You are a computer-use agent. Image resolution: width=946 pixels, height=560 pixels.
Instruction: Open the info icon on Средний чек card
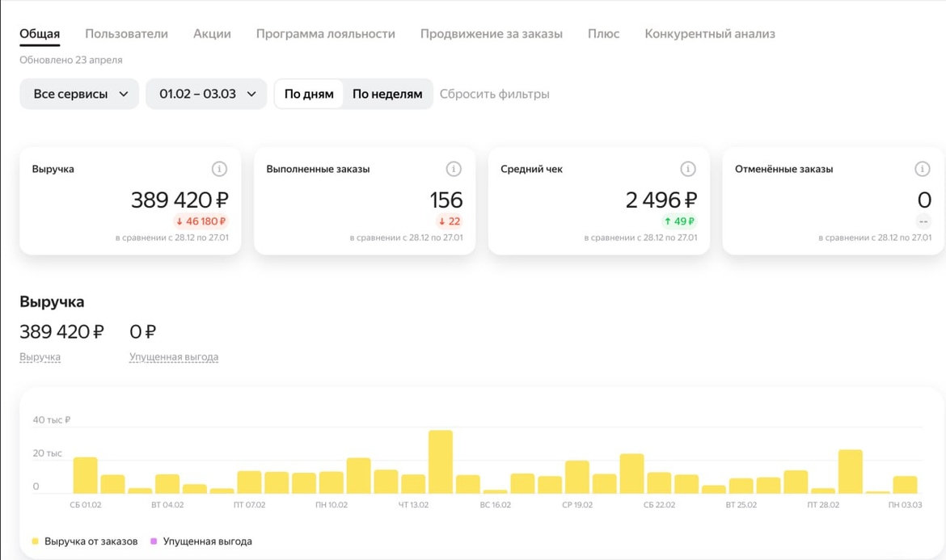(688, 170)
